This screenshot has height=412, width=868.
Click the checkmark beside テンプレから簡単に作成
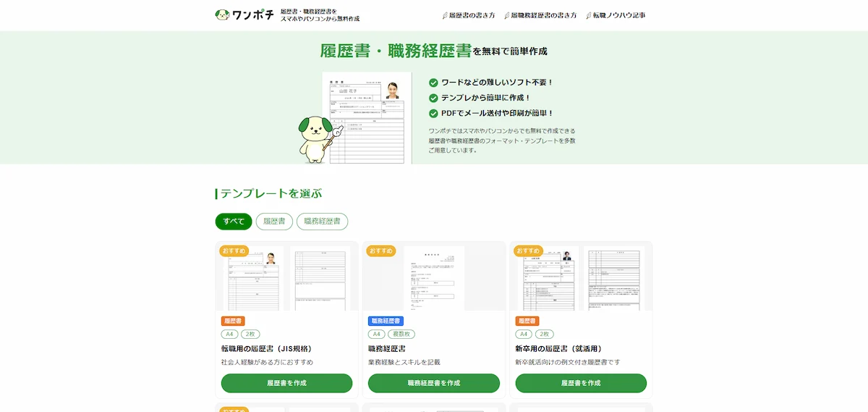pos(433,98)
